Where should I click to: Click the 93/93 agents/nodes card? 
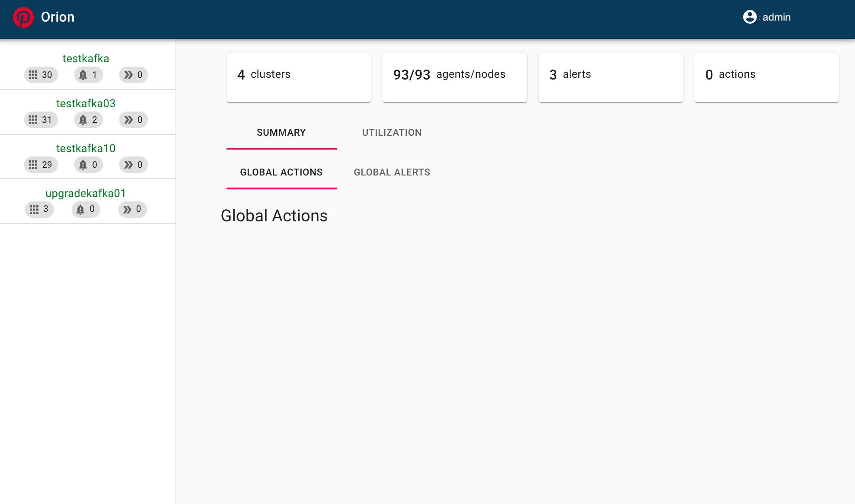pos(455,77)
